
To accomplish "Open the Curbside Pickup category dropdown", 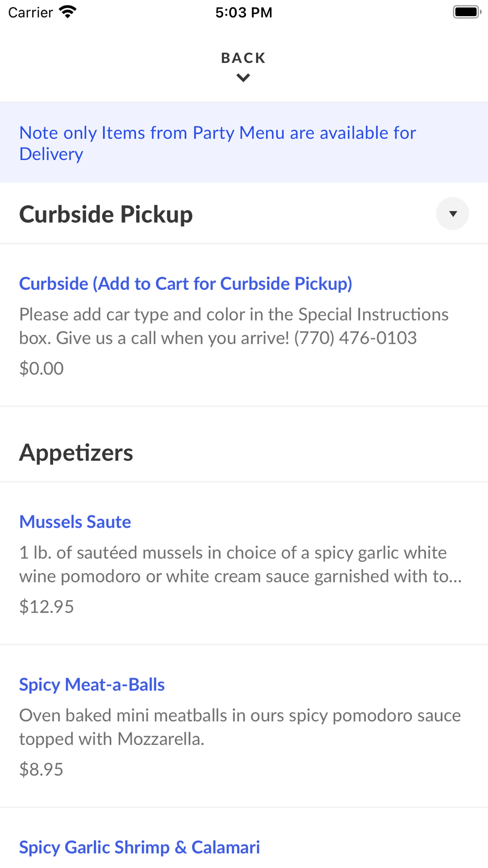I will 452,214.
